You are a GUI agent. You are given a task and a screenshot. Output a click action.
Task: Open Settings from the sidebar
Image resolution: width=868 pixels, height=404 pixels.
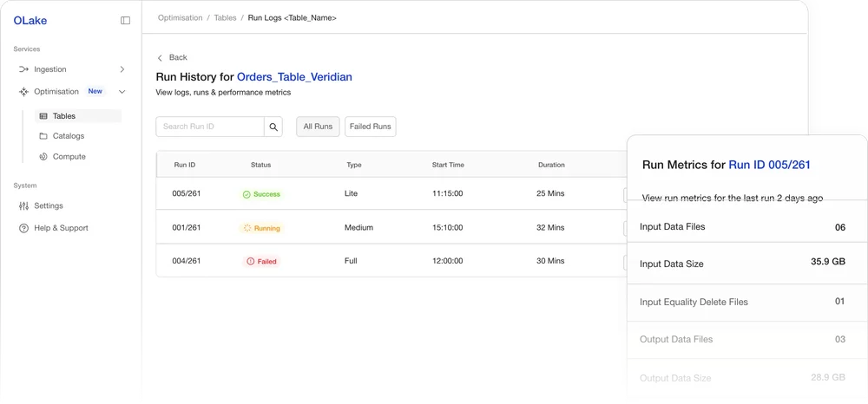coord(49,206)
